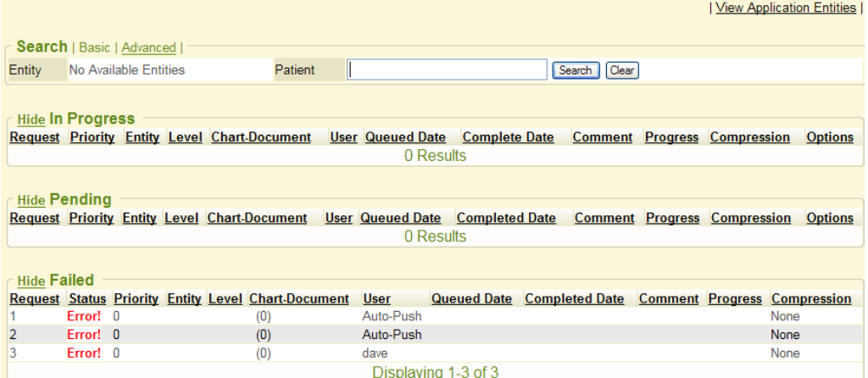Viewport: 868px width, 378px height.
Task: Sort Failed table by Progress column
Action: [x=735, y=298]
